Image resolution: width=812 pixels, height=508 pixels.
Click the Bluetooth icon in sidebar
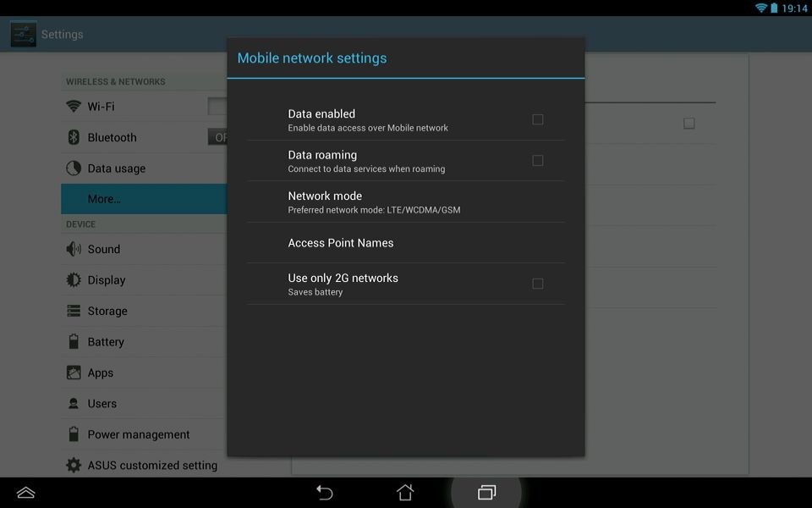pos(74,137)
